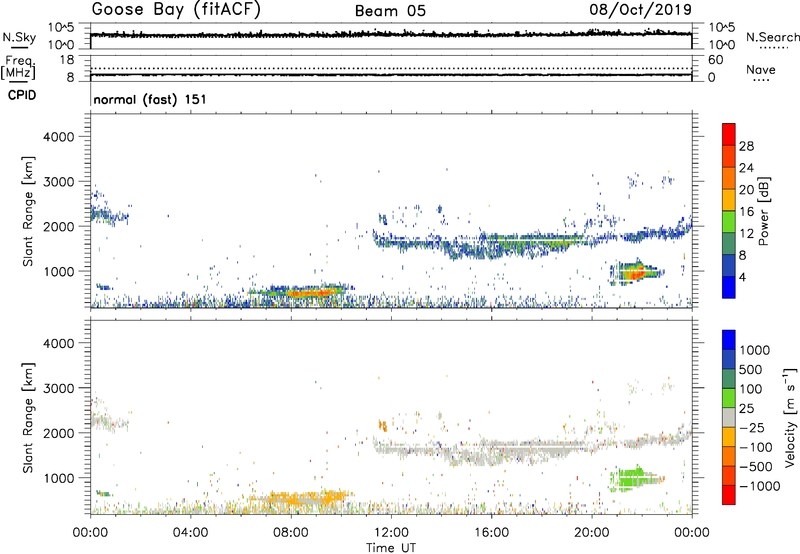
Task: Click the 'Slant Range [km]' label of velocity panel
Action: (28, 418)
